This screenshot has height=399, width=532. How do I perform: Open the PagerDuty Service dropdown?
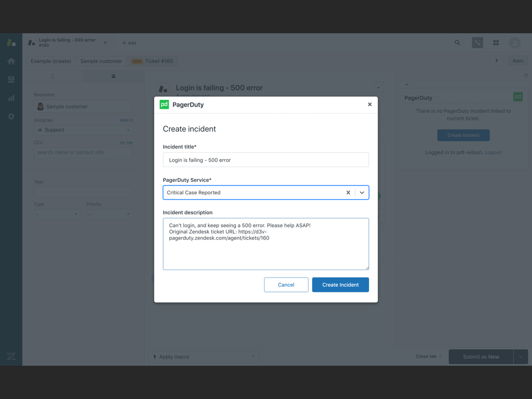tap(362, 192)
